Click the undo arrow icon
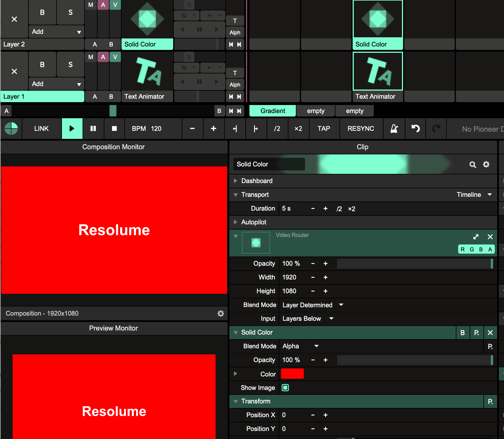This screenshot has height=439, width=504. pos(415,129)
